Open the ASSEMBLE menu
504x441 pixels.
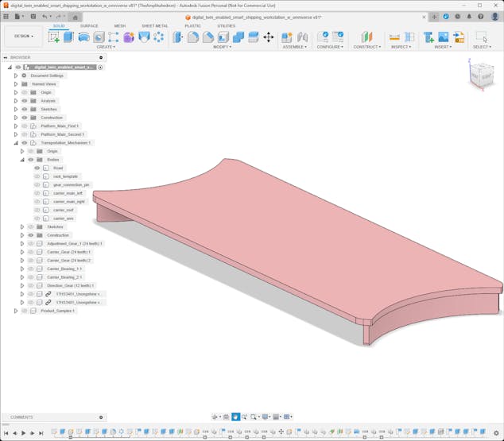[x=295, y=47]
